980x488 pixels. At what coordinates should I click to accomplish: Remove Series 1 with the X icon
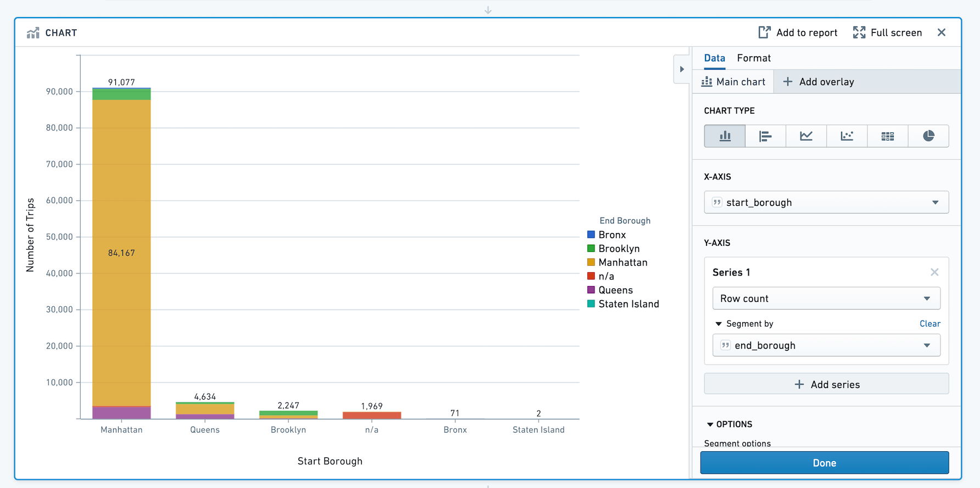(x=934, y=272)
